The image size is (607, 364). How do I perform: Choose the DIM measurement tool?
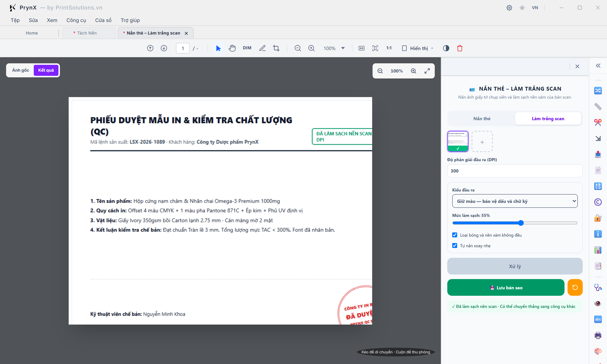tap(247, 48)
